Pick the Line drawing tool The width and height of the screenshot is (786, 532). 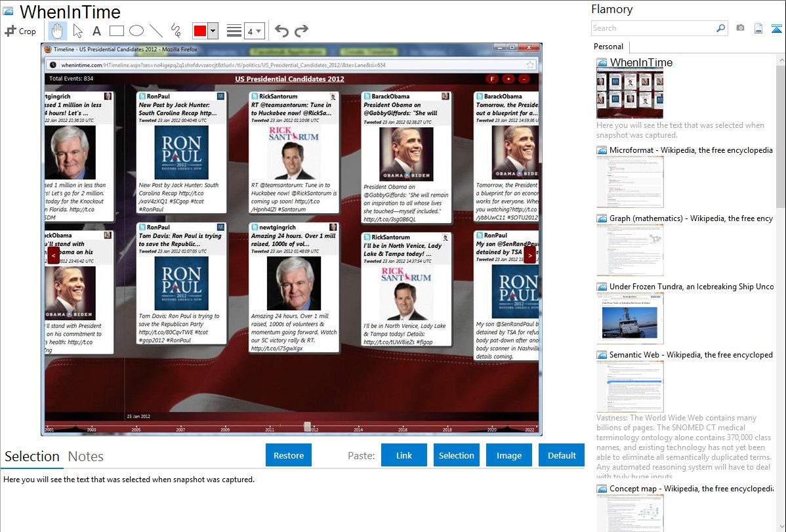(156, 31)
